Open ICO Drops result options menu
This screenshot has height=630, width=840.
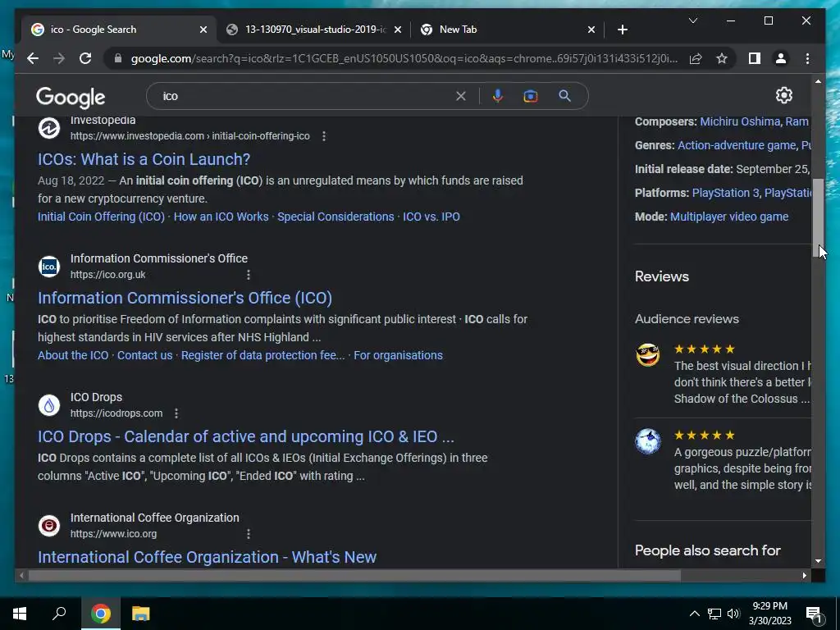(x=176, y=413)
